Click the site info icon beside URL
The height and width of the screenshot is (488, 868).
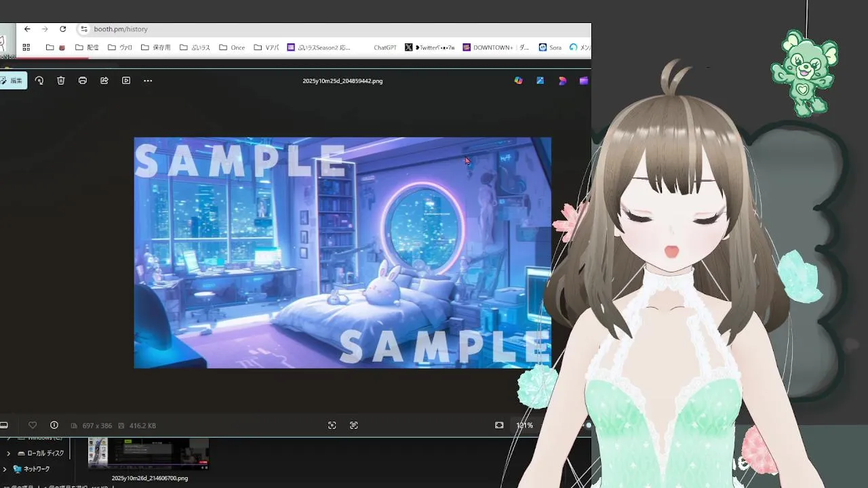point(84,29)
